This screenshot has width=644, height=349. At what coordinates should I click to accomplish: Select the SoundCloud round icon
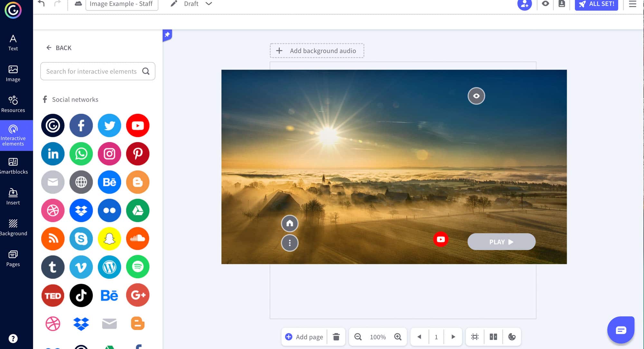click(138, 239)
